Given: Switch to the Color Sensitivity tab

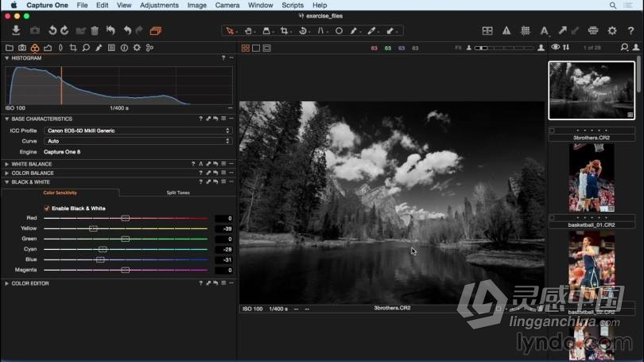Looking at the screenshot, I should [60, 193].
